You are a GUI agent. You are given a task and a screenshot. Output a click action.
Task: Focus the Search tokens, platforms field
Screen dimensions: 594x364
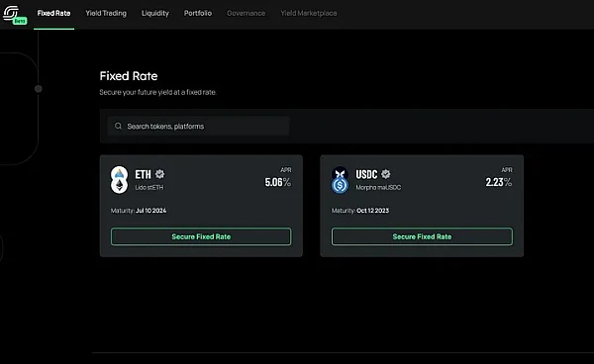pyautogui.click(x=199, y=126)
